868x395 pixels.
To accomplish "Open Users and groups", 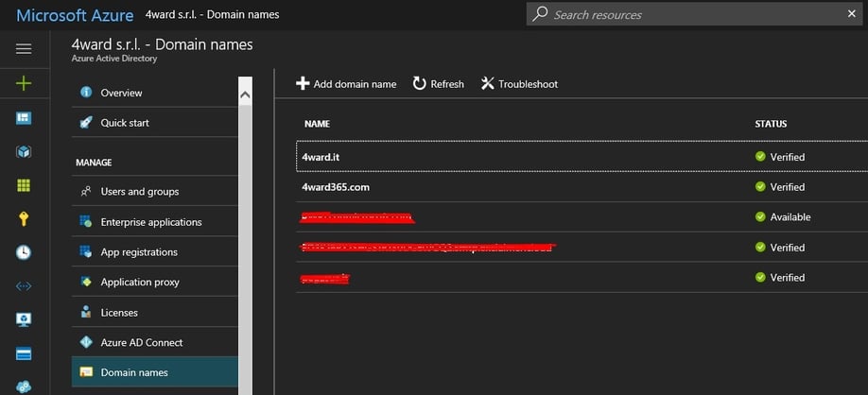I will (155, 192).
